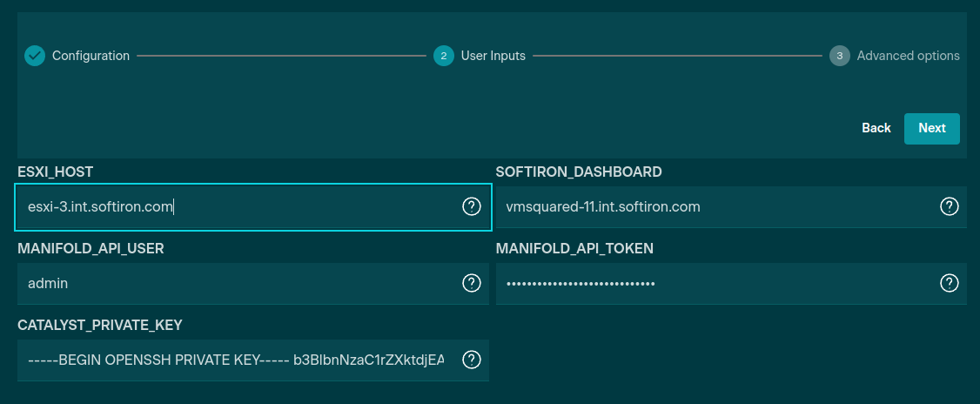
Task: Click into the masked MANIFOLD_API_TOKEN field
Action: coord(714,283)
